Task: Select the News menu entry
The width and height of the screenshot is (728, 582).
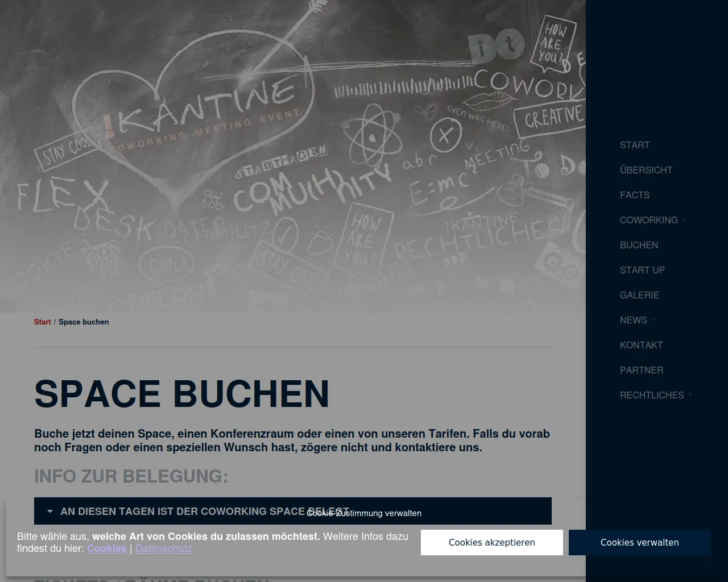Action: pyautogui.click(x=633, y=320)
